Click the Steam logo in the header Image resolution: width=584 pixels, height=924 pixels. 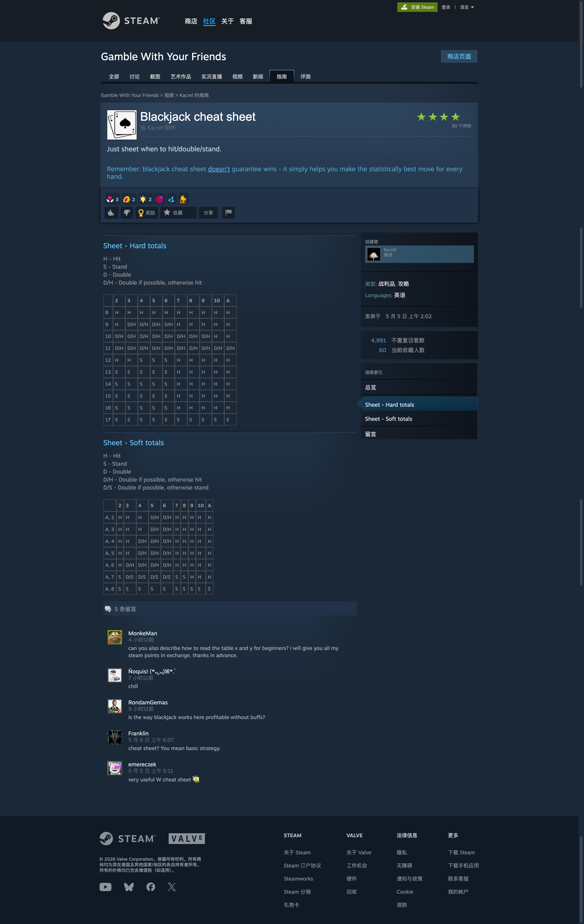[x=131, y=21]
